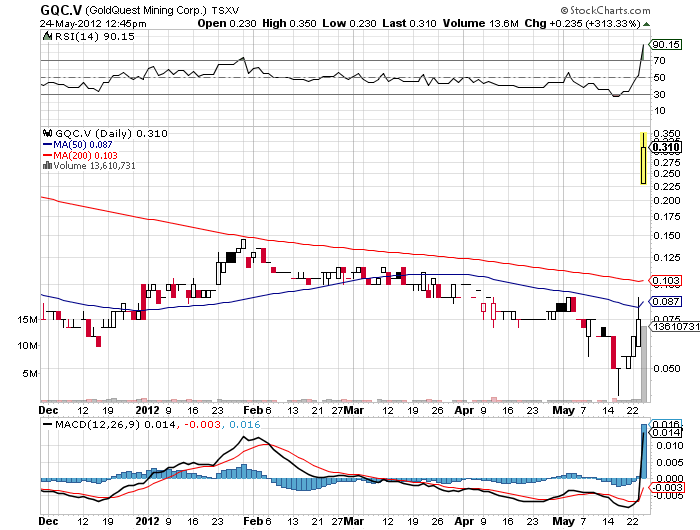Click the 0.200 price axis label
700x530 pixels.
coord(667,200)
